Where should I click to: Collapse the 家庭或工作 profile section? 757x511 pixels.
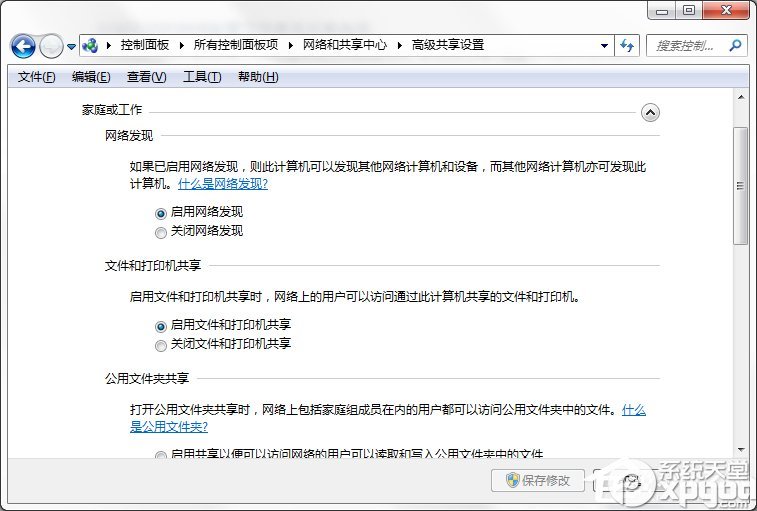[x=650, y=113]
